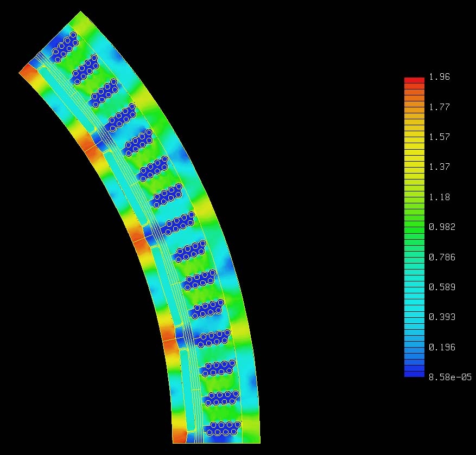Click the 1.57 legend value

point(439,137)
